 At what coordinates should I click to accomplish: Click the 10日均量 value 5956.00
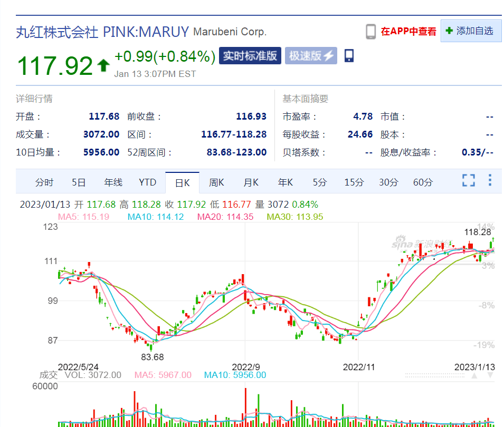[x=101, y=152]
